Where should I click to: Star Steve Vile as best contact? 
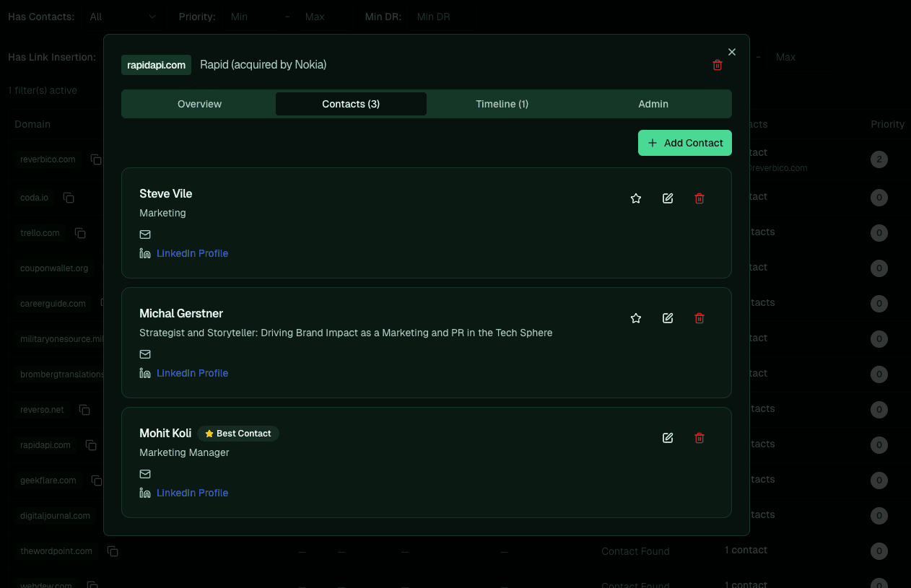point(636,198)
